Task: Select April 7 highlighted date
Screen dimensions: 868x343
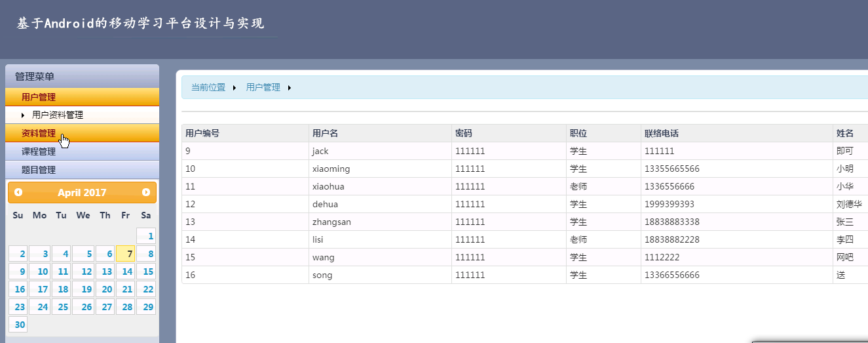Action: point(126,254)
